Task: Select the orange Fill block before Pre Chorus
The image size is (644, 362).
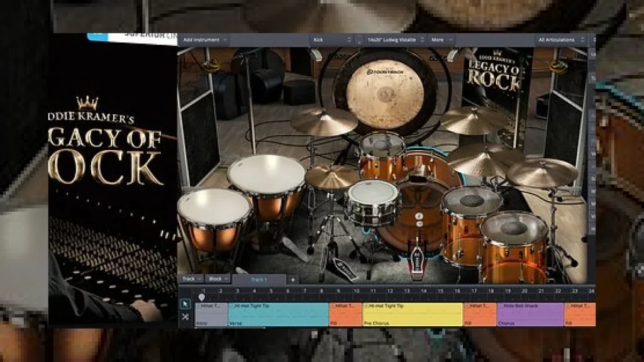Action: coord(345,315)
